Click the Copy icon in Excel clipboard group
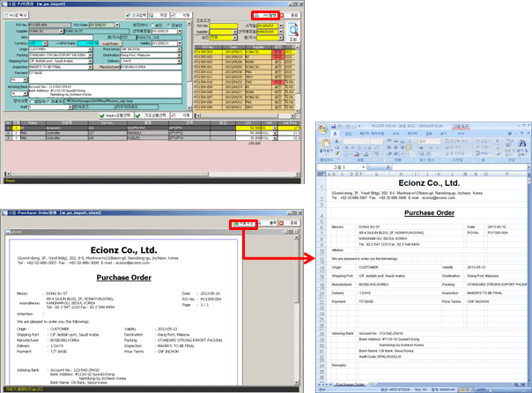 pyautogui.click(x=336, y=147)
